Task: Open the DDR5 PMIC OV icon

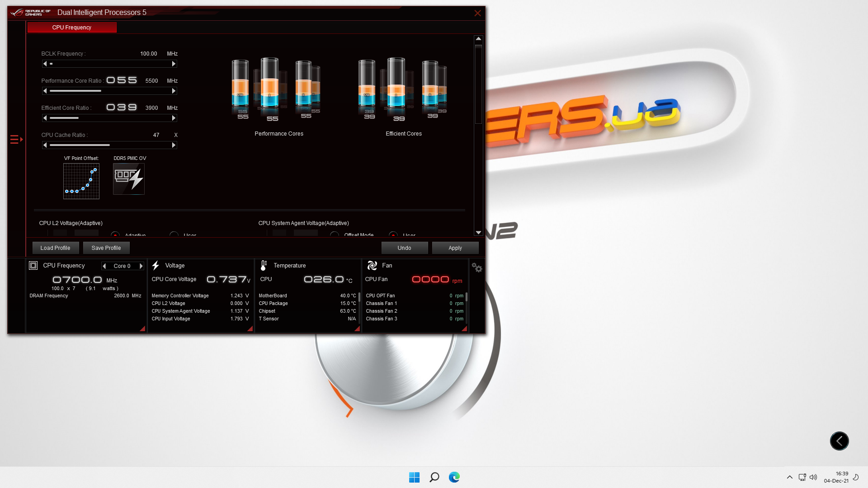Action: pyautogui.click(x=129, y=179)
